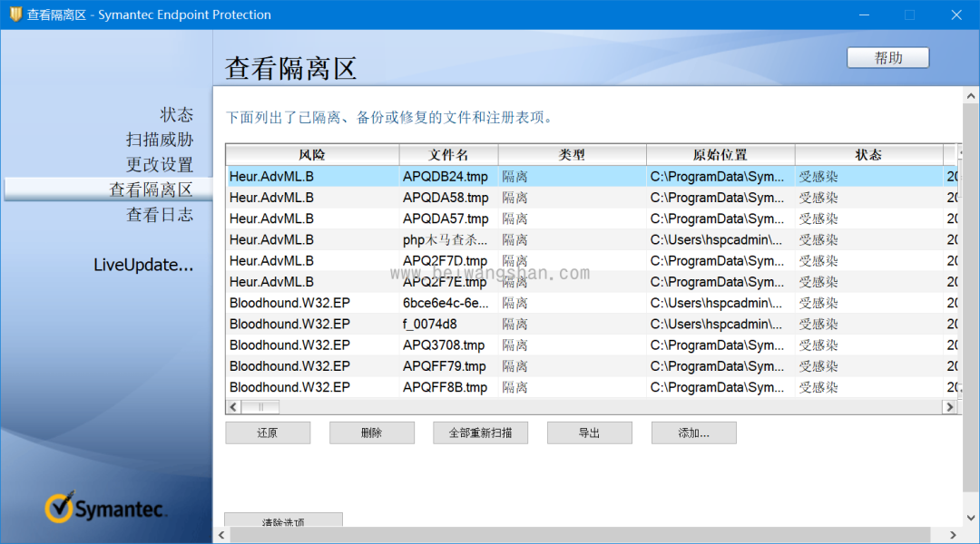Click the page's vertical scroll up arrow
Image resolution: width=980 pixels, height=544 pixels.
point(971,96)
